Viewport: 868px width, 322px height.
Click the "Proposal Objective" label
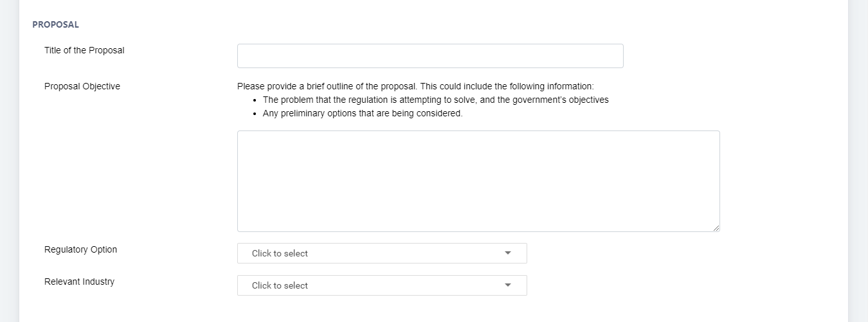(x=82, y=86)
